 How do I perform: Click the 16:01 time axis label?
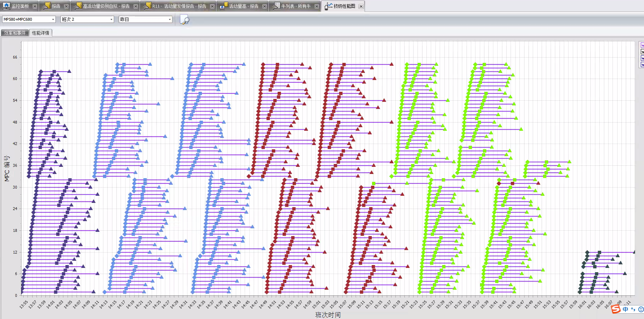(582, 304)
